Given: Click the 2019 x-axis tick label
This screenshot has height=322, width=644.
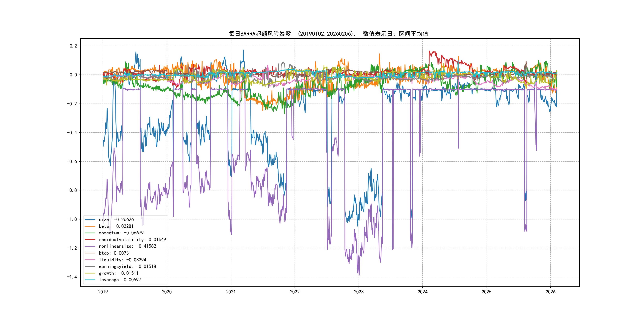Looking at the screenshot, I should click(103, 292).
